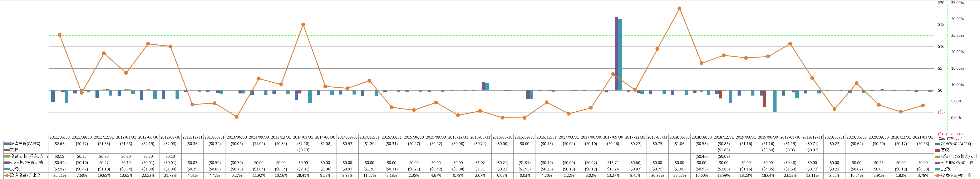This screenshot has height=179, width=980.
Task: Select the ($2.92) investment CF cell
Action: [x=60, y=169]
